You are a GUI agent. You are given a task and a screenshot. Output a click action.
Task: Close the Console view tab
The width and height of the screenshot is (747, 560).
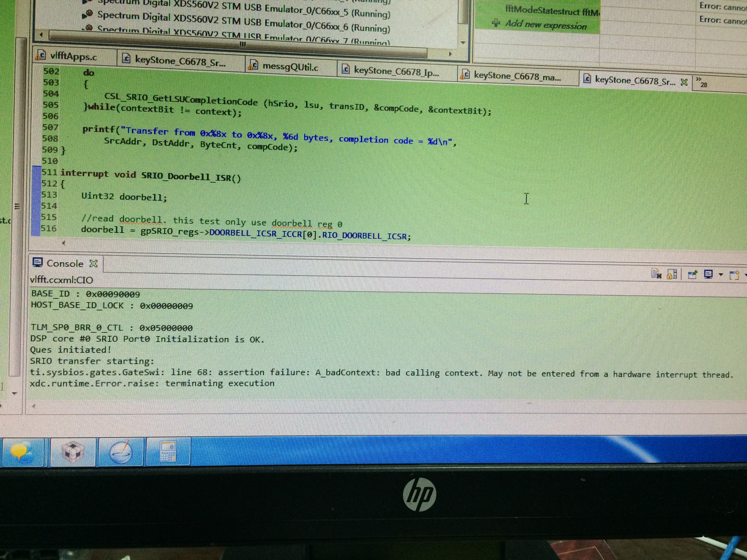94,264
